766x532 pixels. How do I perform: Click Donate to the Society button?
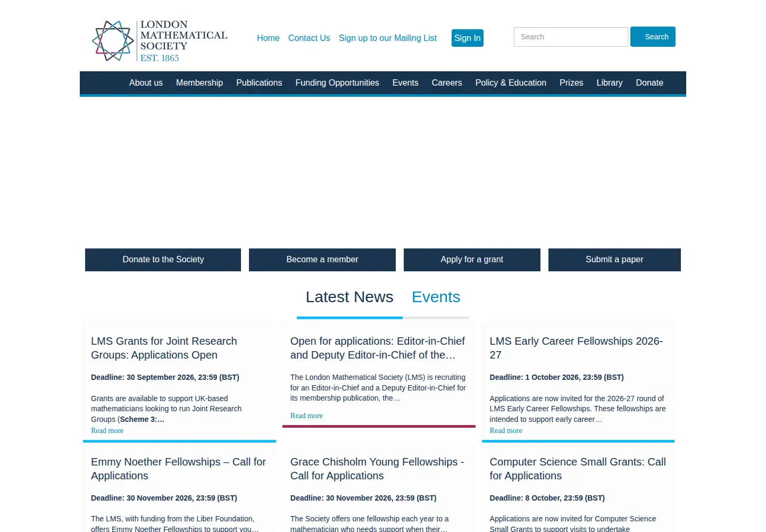(163, 260)
